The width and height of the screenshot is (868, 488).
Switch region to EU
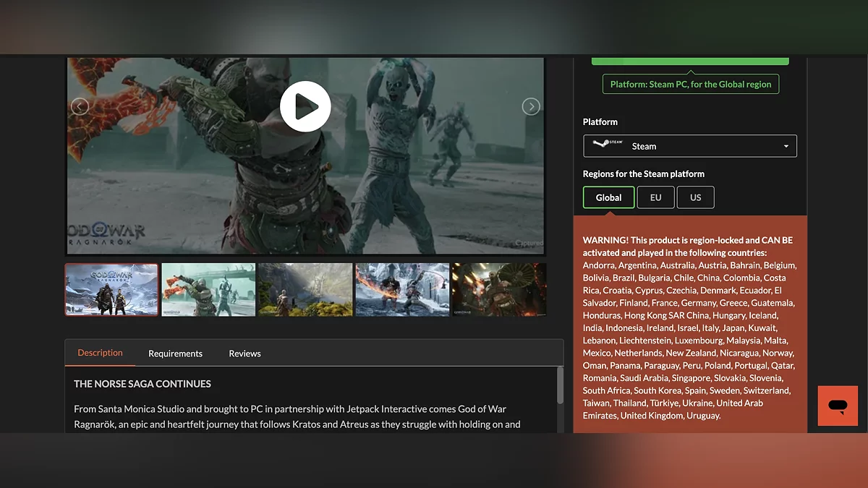655,197
